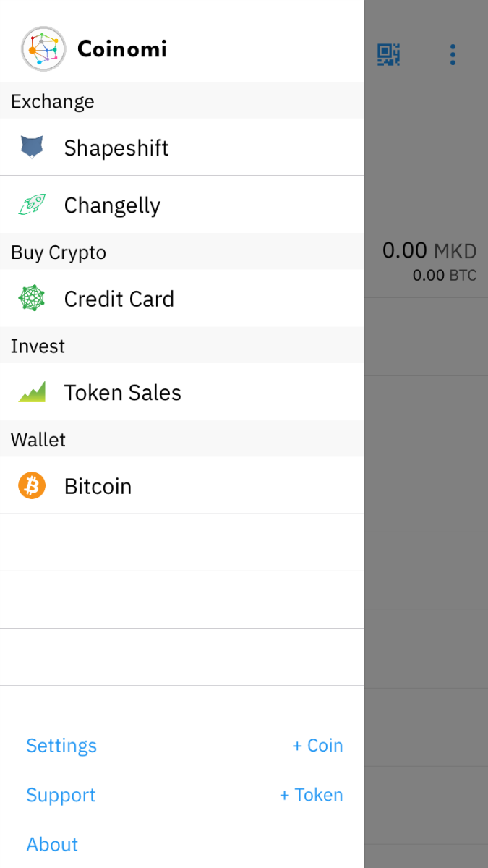The image size is (488, 868).
Task: Add a new token with + Token
Action: tap(311, 795)
